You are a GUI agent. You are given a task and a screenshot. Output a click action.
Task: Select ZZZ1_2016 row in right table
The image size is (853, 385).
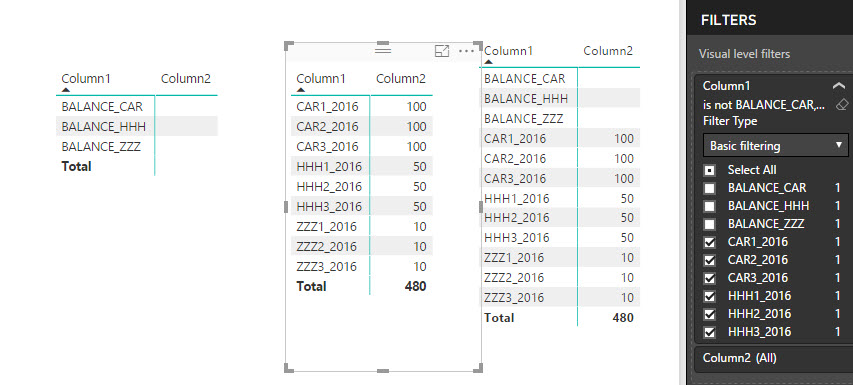(559, 258)
